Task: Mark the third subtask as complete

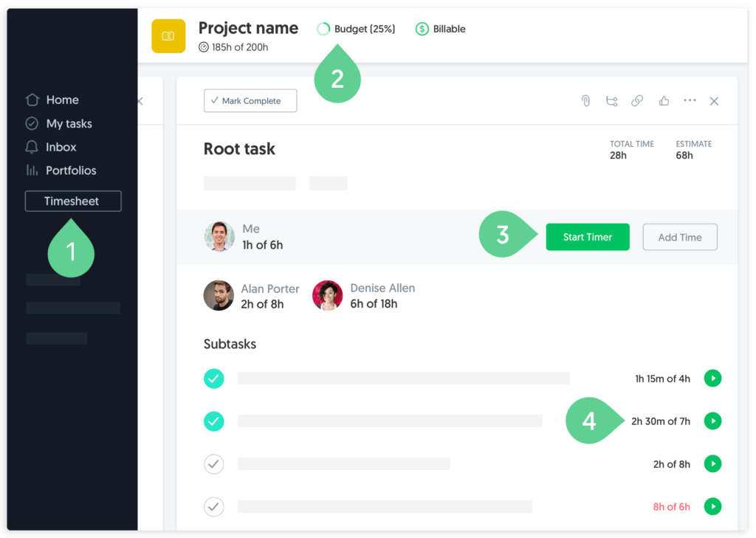Action: click(x=213, y=464)
